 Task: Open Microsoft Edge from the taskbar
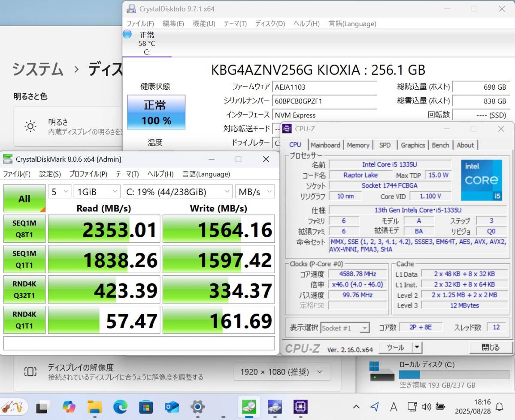click(x=121, y=407)
